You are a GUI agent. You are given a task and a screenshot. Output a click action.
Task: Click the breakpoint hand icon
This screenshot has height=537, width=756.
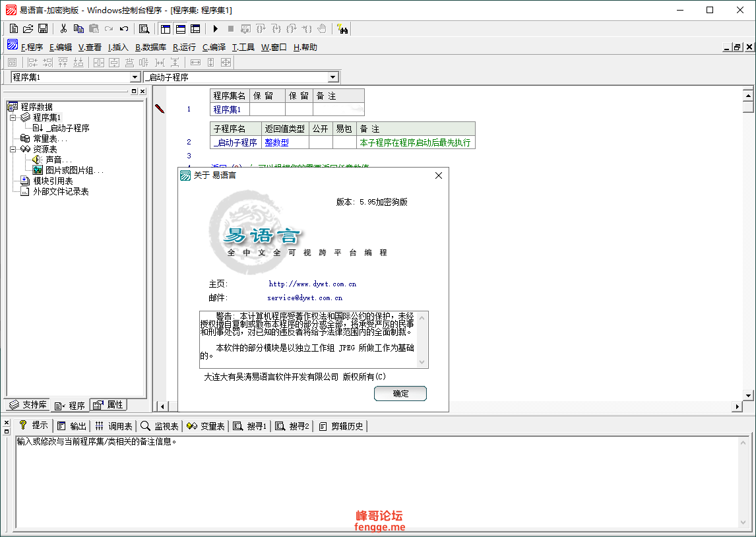(x=322, y=29)
